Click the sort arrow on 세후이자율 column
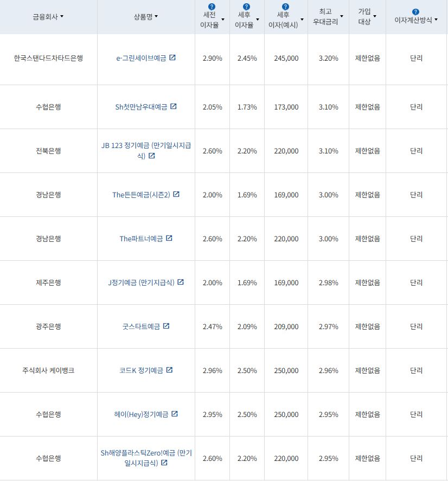Viewport: 448px width, 481px height. tap(257, 20)
